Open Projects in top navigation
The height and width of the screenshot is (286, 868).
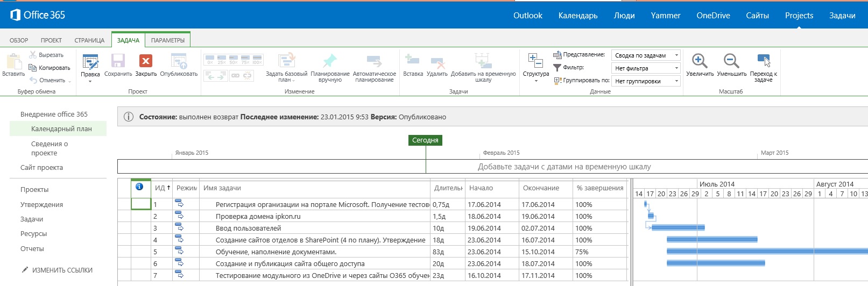(799, 16)
